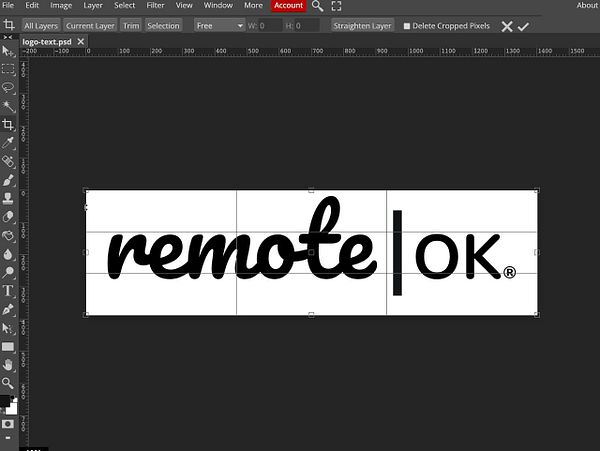Toggle fullscreen mode icon
This screenshot has width=600, height=451.
coord(336,6)
